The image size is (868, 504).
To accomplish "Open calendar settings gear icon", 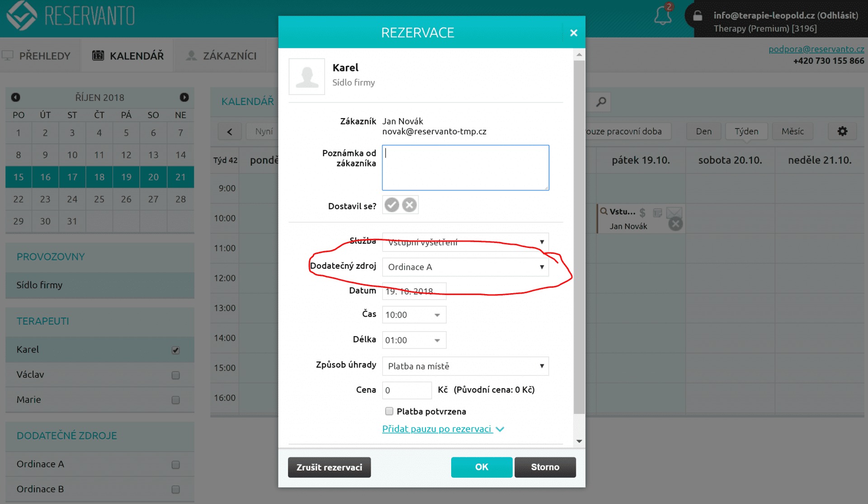I will 842,131.
